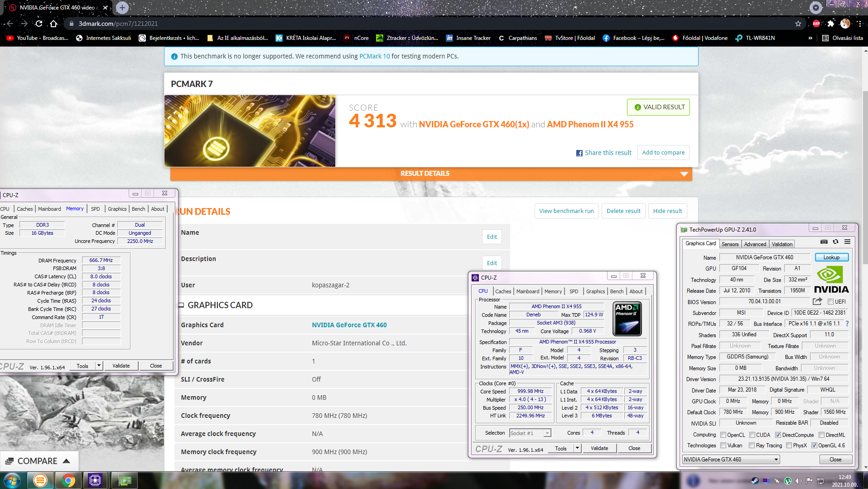Open the GPU-Z taskbar icon

pos(124,480)
